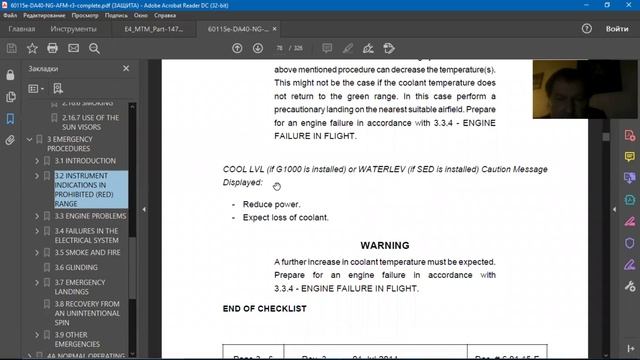640x360 pixels.
Task: Open the Справка menu
Action: tap(165, 16)
